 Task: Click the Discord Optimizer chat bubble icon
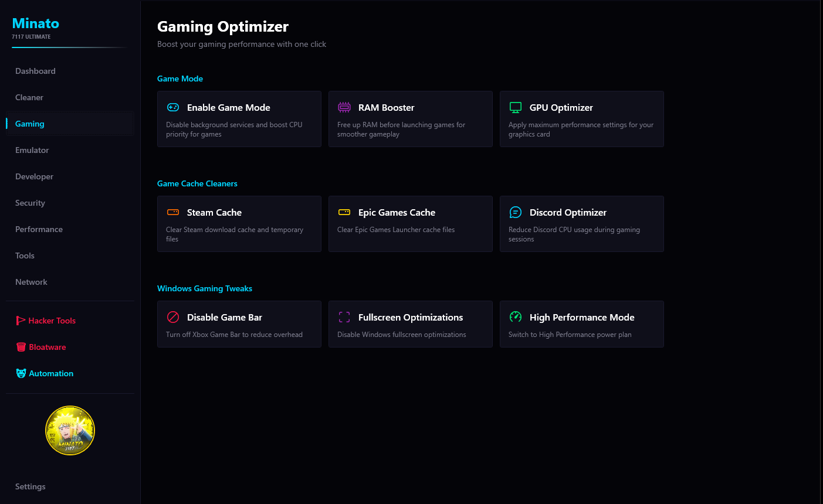pos(516,212)
